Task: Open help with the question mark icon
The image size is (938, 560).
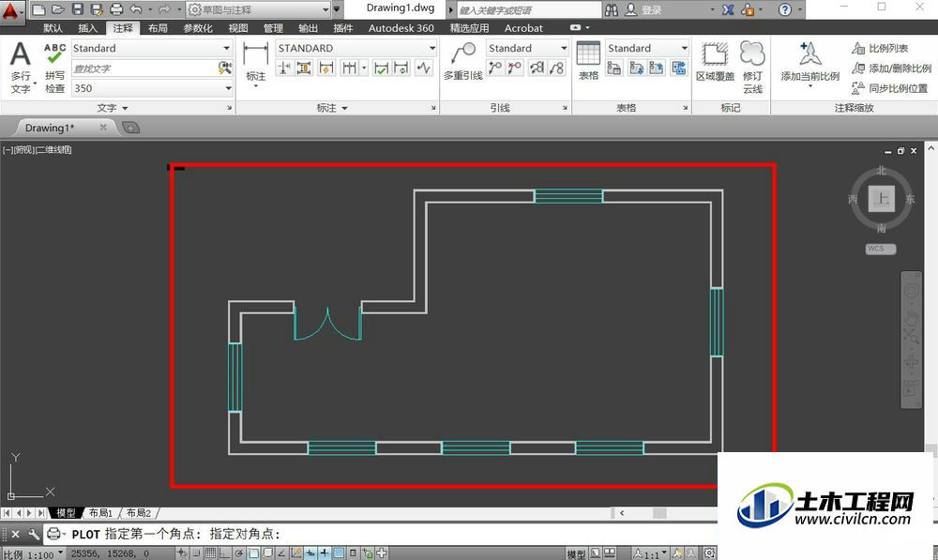Action: 785,9
